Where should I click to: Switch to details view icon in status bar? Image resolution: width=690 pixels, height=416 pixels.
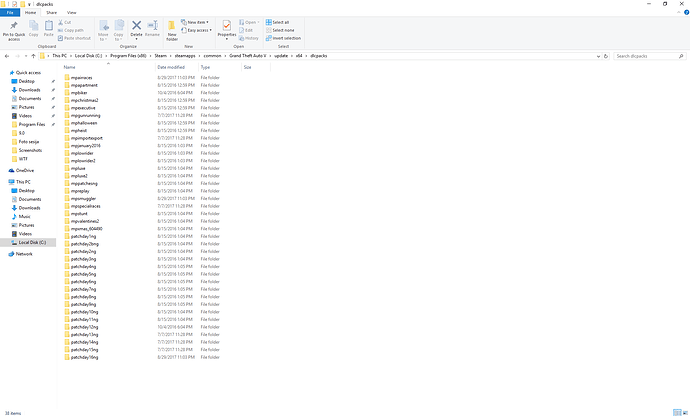click(677, 412)
